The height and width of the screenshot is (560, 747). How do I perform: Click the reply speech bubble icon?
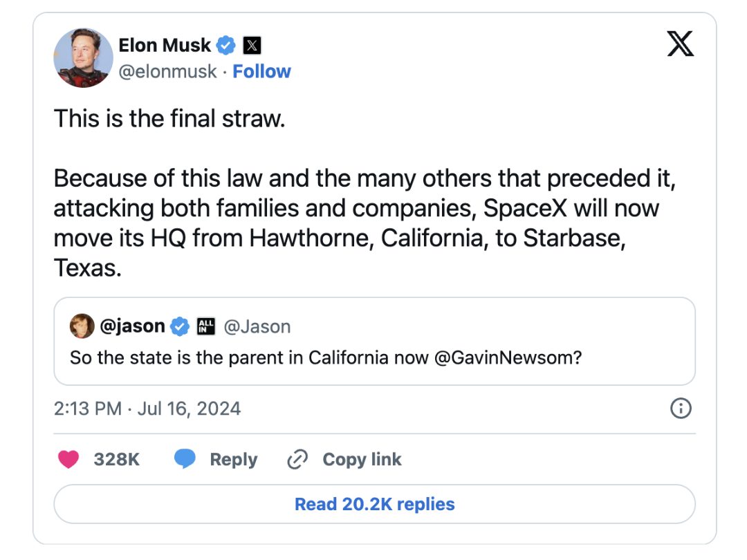pyautogui.click(x=185, y=459)
